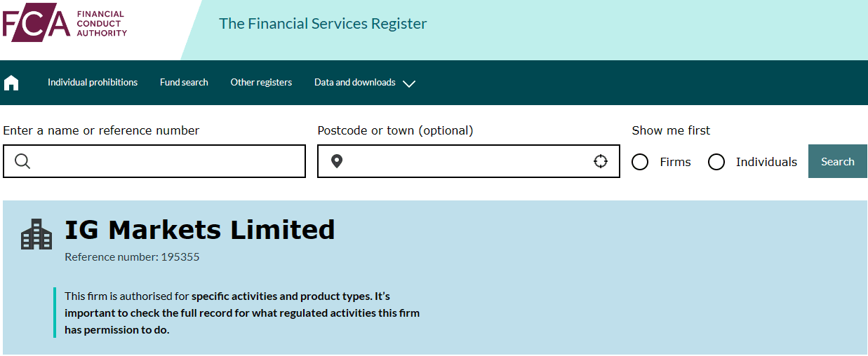Screen dimensions: 868x356
Task: Focus the name or reference number field
Action: (154, 161)
